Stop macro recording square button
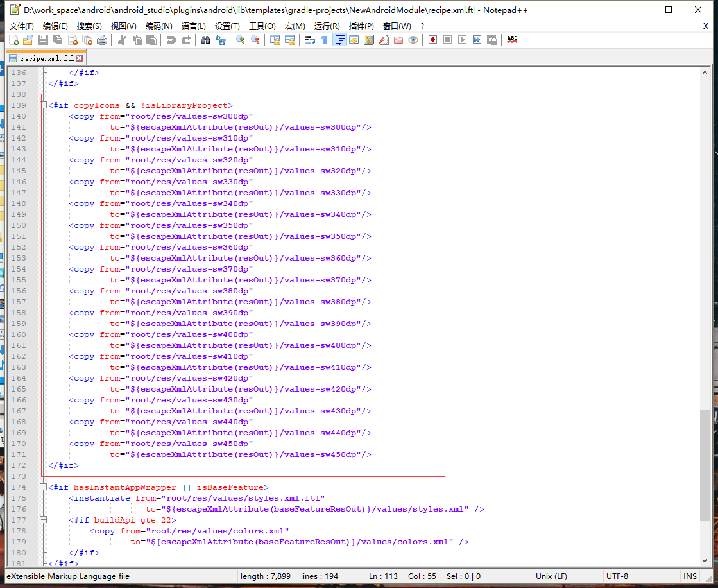The height and width of the screenshot is (588, 718). pos(447,40)
